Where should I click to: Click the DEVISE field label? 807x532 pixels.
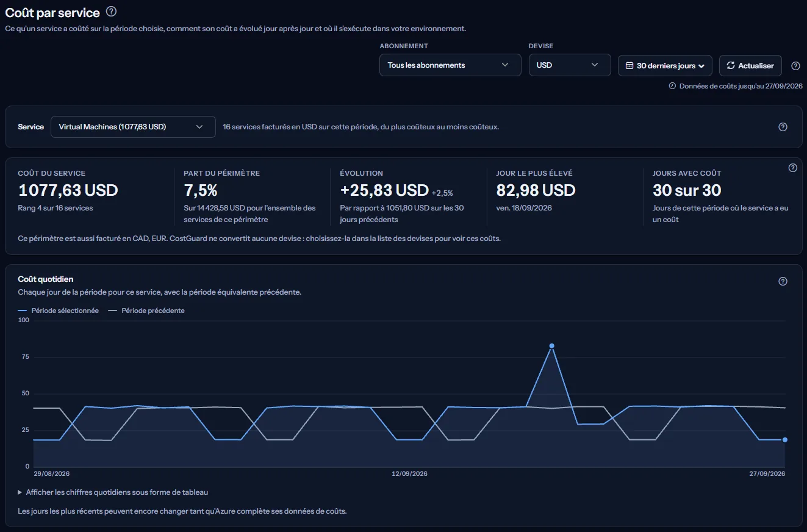(541, 46)
